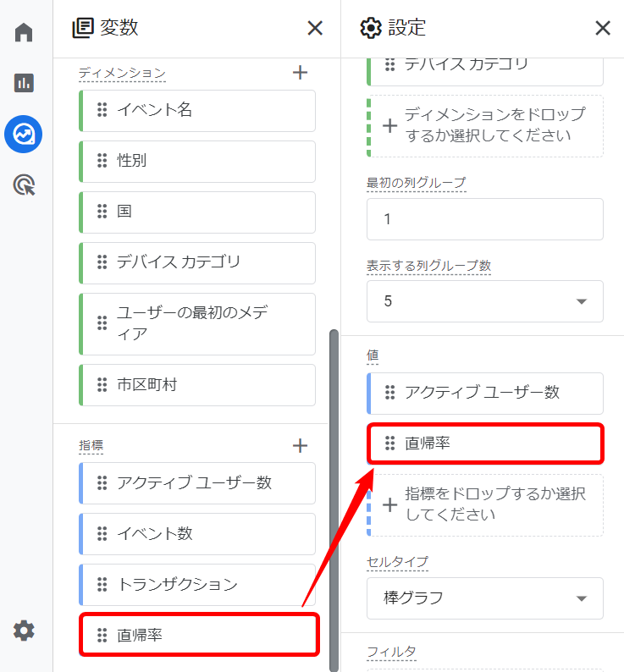Open the Admin gear icon
The width and height of the screenshot is (624, 672).
tap(24, 631)
